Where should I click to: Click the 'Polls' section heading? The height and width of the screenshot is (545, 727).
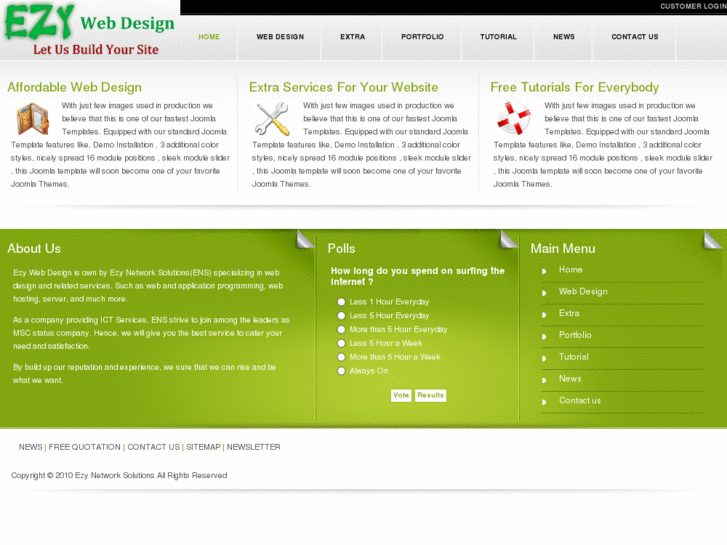(x=341, y=249)
